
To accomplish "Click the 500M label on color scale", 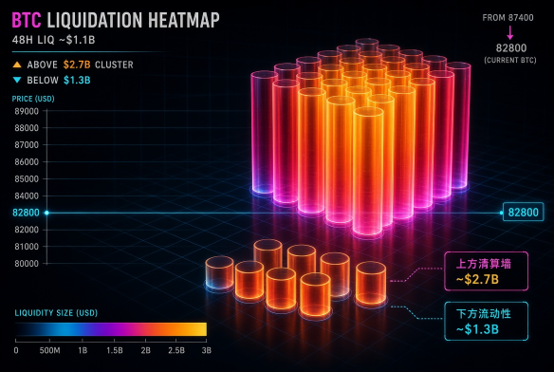I will click(x=50, y=350).
